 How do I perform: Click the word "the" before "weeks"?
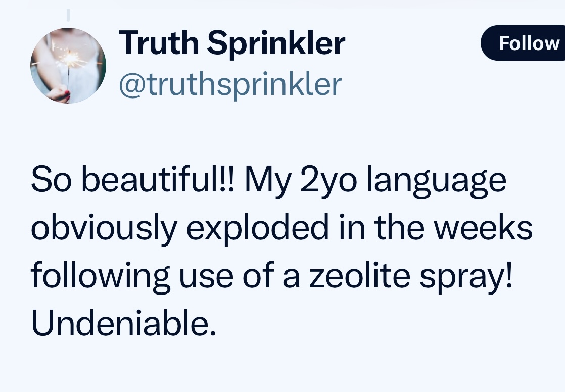[x=403, y=228]
